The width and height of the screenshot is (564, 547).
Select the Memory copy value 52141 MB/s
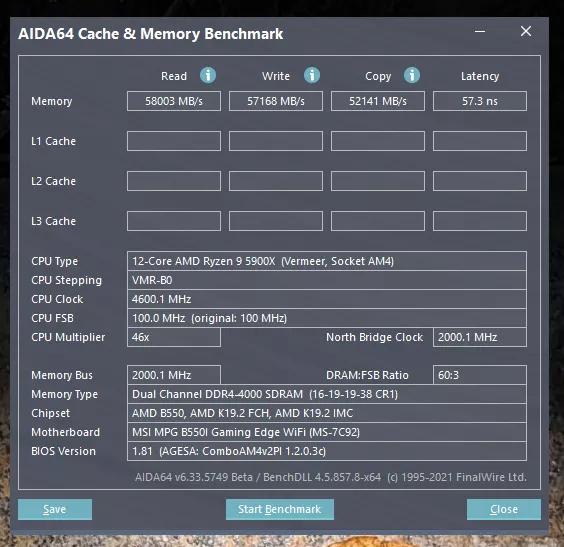[x=378, y=101]
